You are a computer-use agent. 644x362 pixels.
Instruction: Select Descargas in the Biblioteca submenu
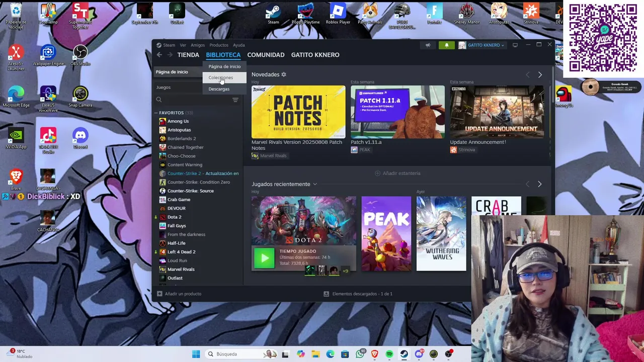click(224, 89)
